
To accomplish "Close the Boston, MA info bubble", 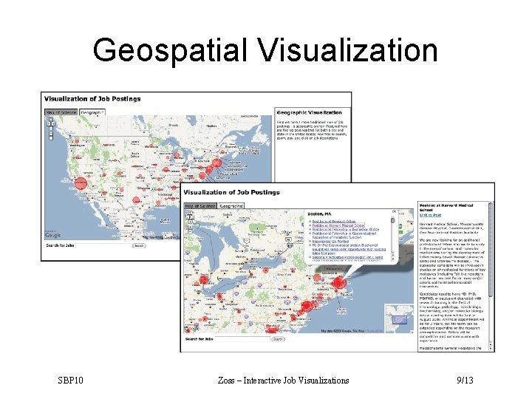I will (394, 211).
